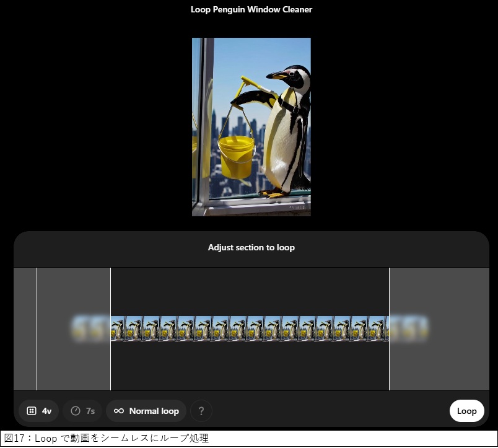Click the blurred frames right of the loop selection
The image size is (498, 448).
(409, 328)
